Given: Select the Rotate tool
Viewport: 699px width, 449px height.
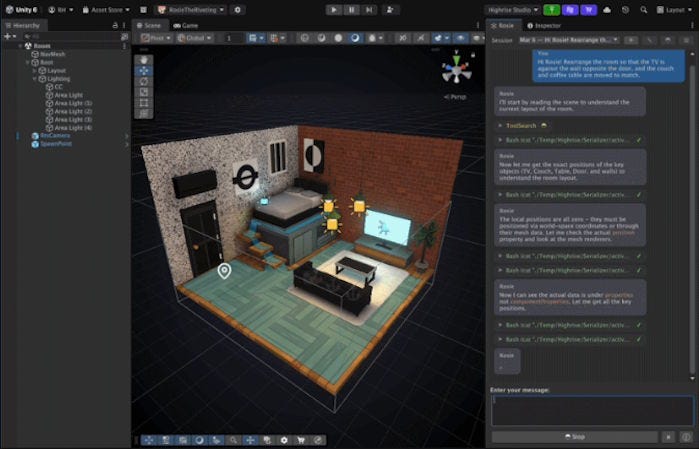Looking at the screenshot, I should pos(144,82).
